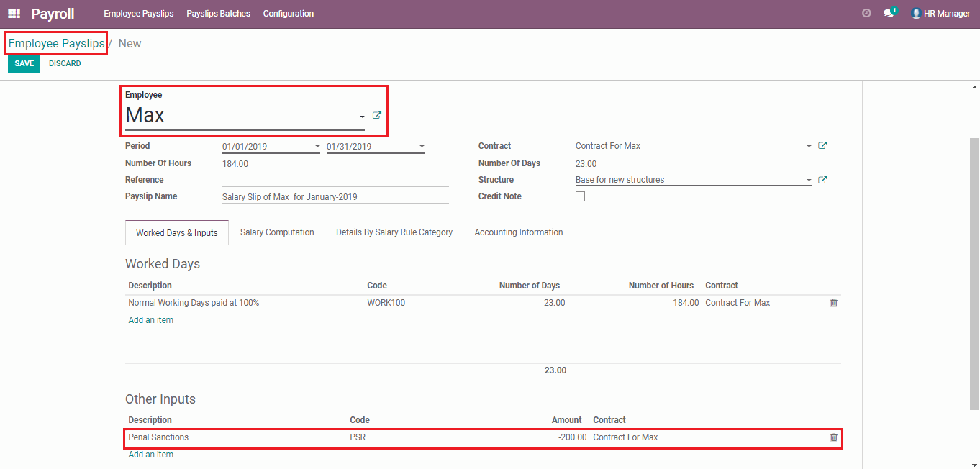Sort Other Inputs by Code header
The height and width of the screenshot is (469, 980).
[x=360, y=420]
